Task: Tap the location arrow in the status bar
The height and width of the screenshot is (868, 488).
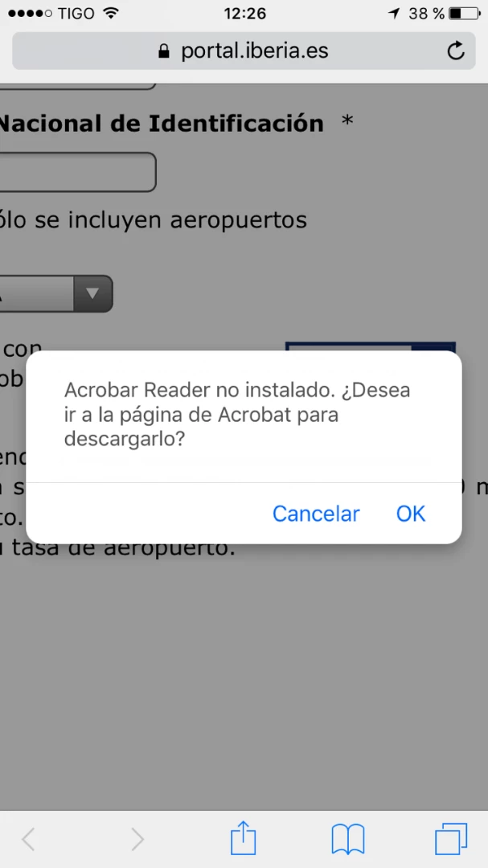Action: pos(395,14)
